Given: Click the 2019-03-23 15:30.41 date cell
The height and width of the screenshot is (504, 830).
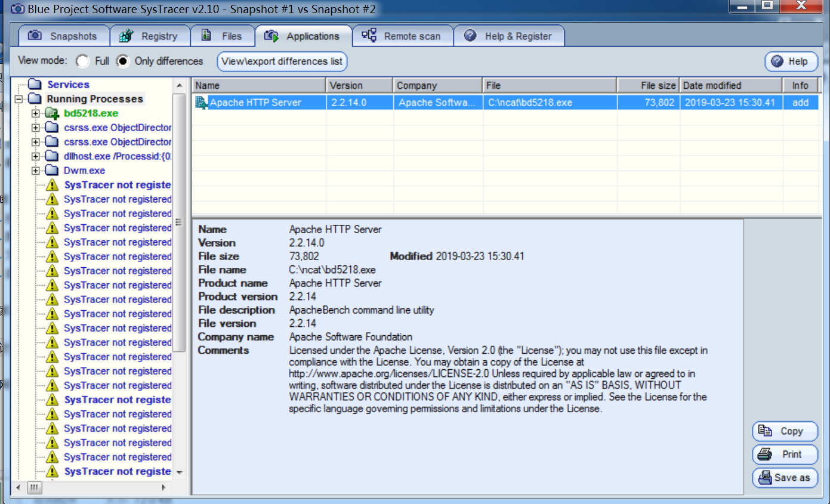Looking at the screenshot, I should 731,103.
